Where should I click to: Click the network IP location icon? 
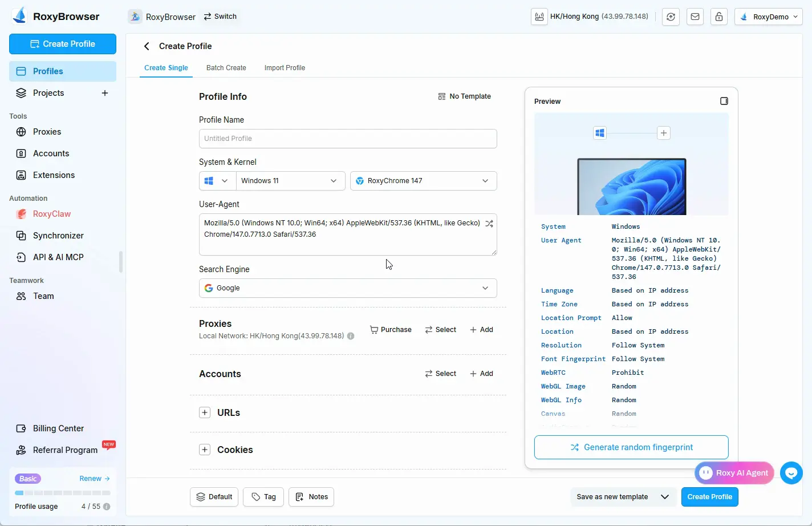(539, 17)
